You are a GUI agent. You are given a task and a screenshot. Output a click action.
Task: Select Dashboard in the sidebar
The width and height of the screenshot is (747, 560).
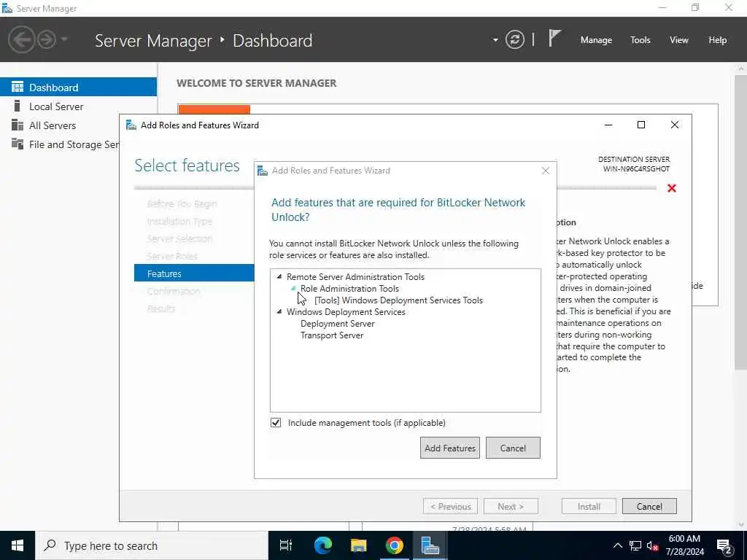[78, 87]
